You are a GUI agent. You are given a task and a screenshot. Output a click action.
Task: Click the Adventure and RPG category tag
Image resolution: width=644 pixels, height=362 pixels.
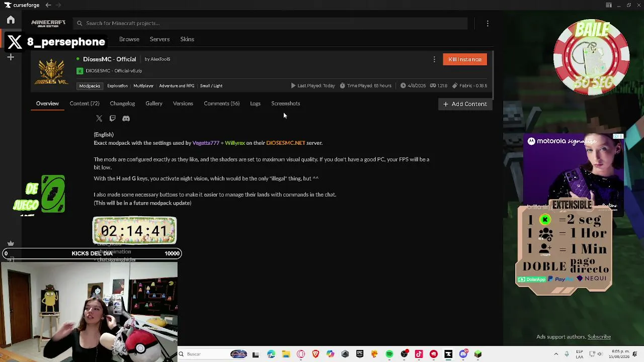point(177,86)
